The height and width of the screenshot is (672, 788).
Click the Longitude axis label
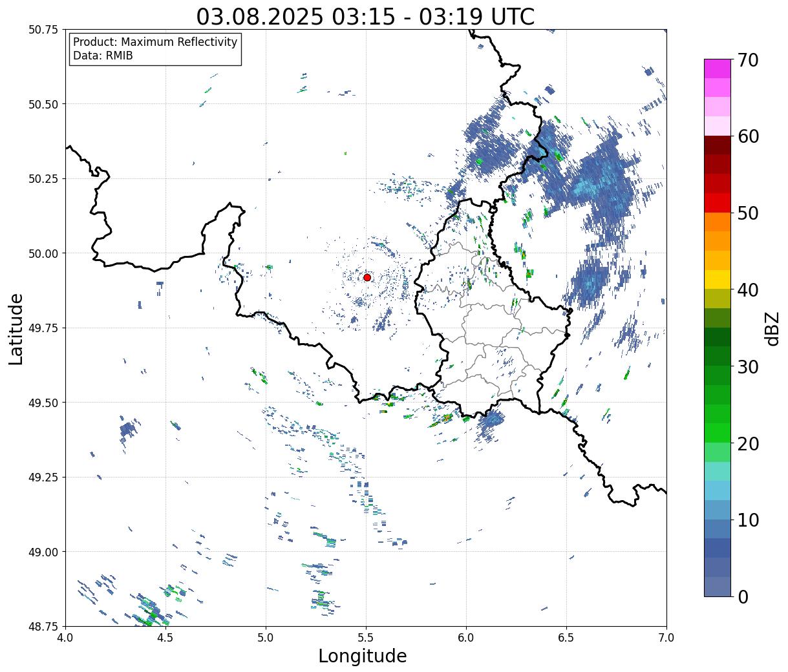pos(363,656)
